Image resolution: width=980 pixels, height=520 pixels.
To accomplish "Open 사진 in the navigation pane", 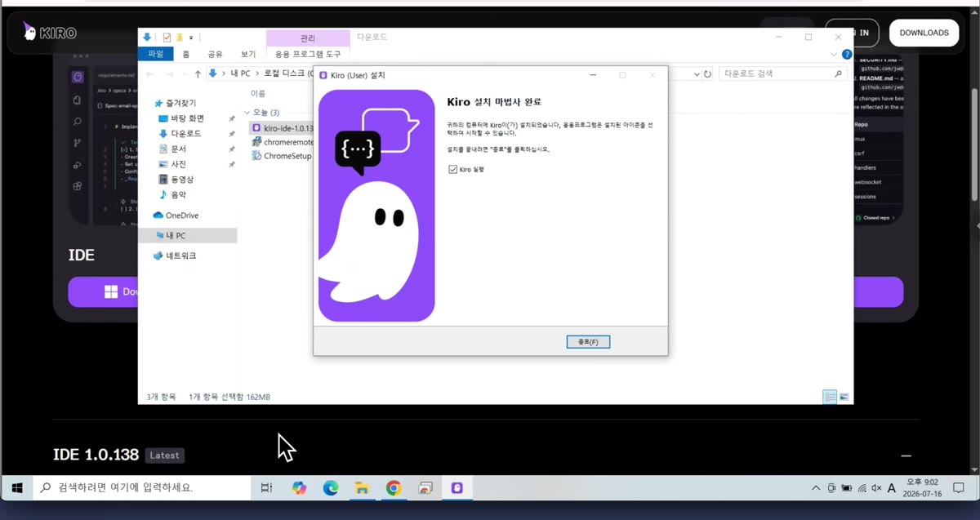I will pyautogui.click(x=172, y=164).
